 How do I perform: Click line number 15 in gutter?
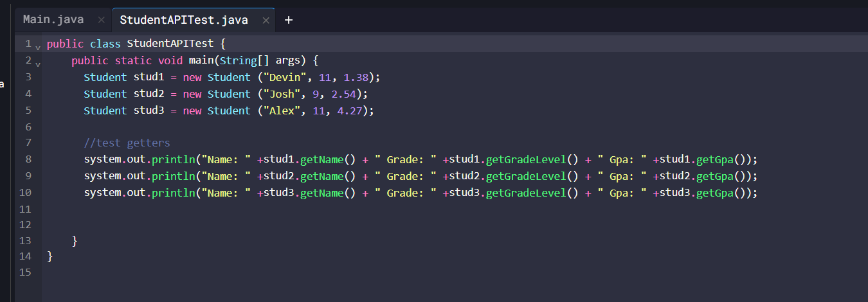pyautogui.click(x=26, y=272)
